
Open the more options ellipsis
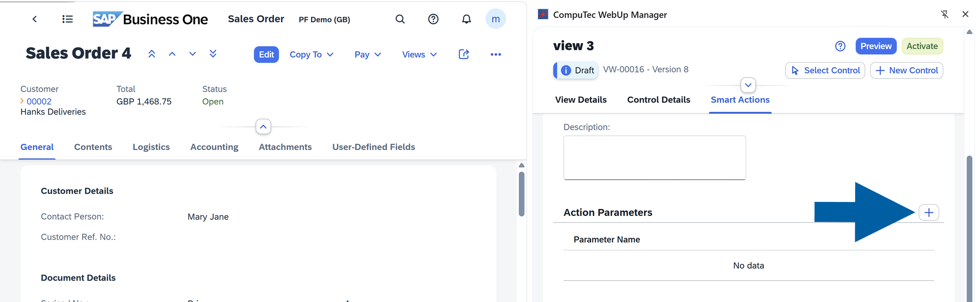pos(496,54)
